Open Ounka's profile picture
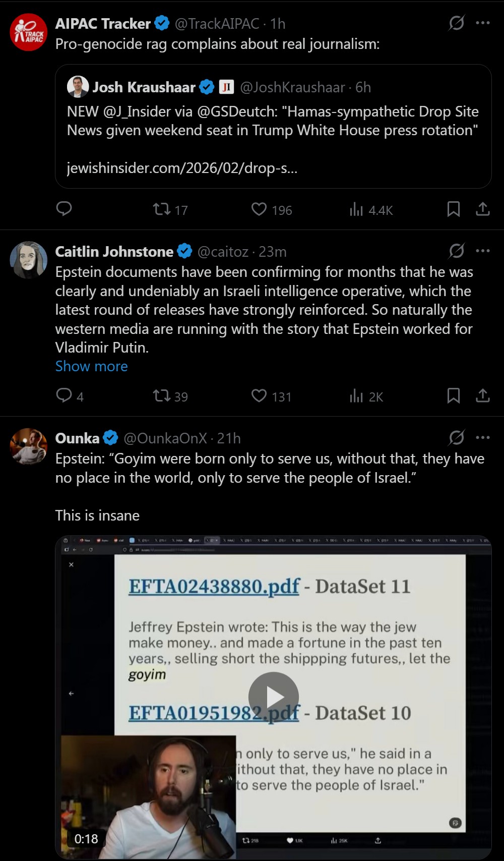Viewport: 504px width, 861px height. (29, 446)
